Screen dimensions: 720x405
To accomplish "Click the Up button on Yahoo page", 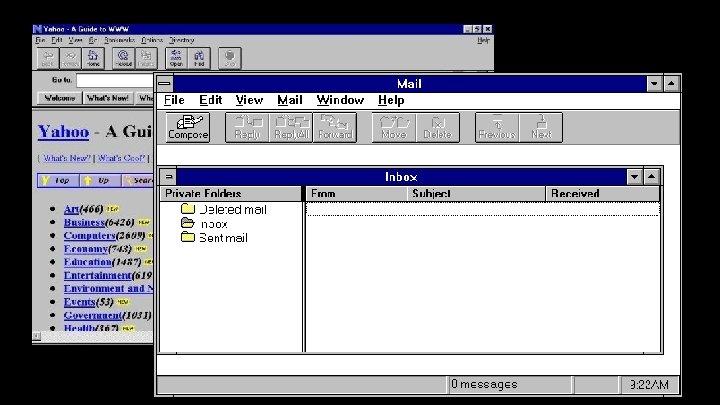I will 100,180.
